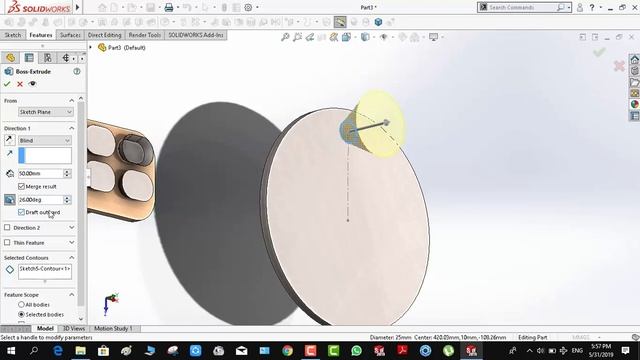Image resolution: width=640 pixels, height=360 pixels.
Task: Click the blue cube toolbar icon
Action: [x=378, y=22]
